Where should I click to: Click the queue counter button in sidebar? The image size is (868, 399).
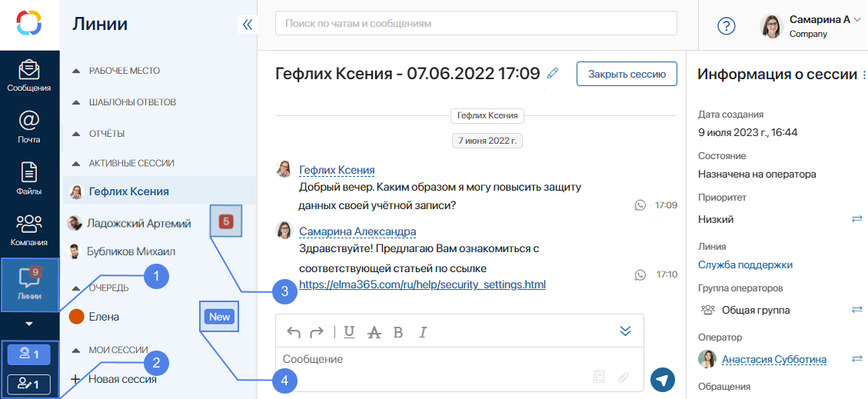click(x=28, y=354)
